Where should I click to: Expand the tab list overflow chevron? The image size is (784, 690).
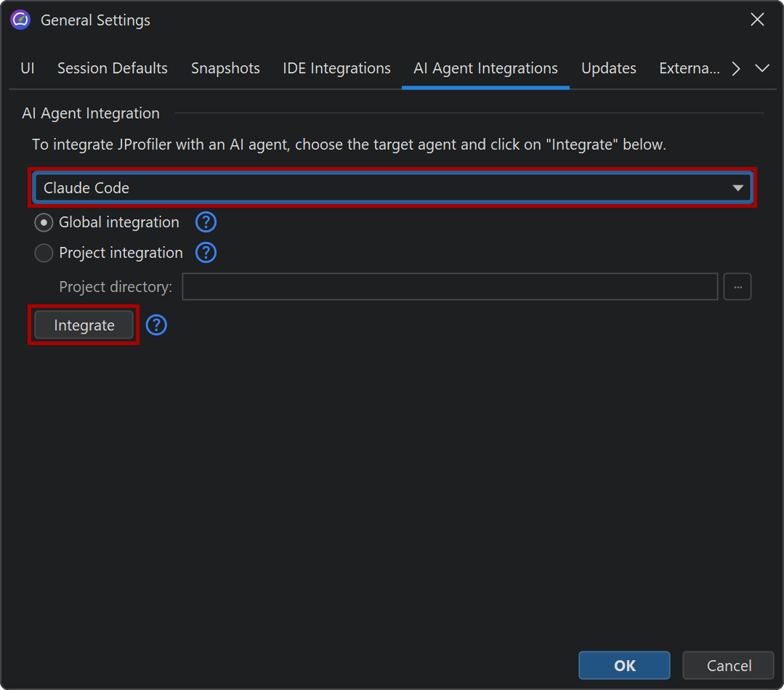762,68
